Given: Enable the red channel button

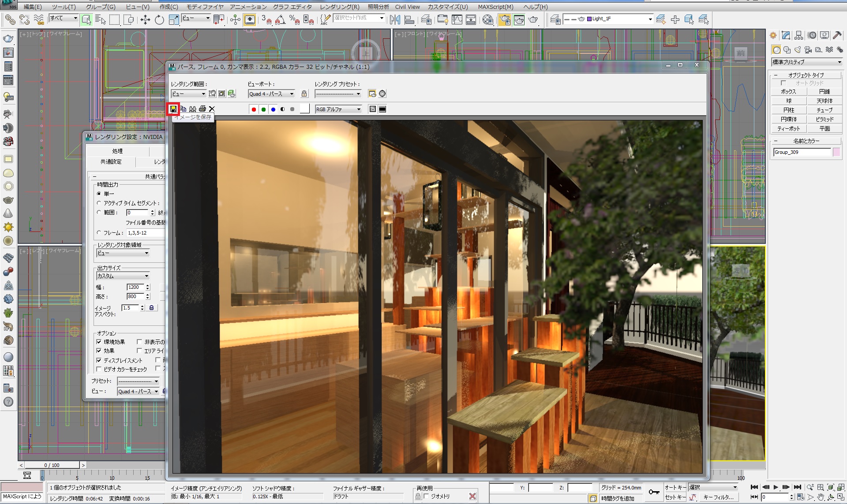Looking at the screenshot, I should (254, 109).
